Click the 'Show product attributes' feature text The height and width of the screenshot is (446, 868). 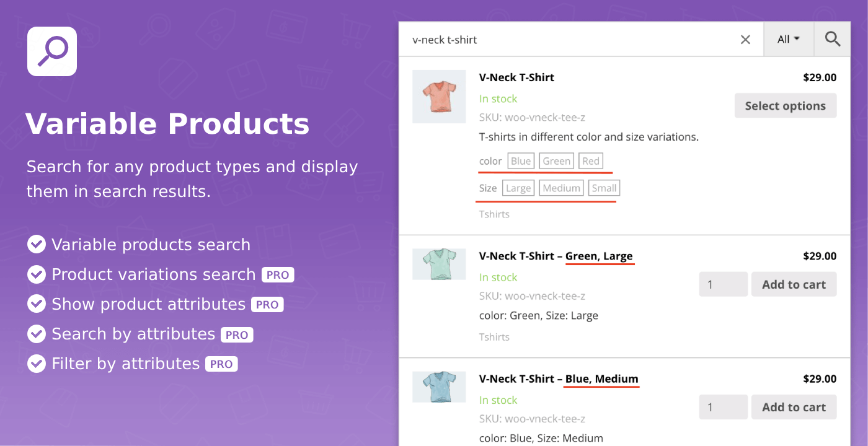tap(149, 304)
